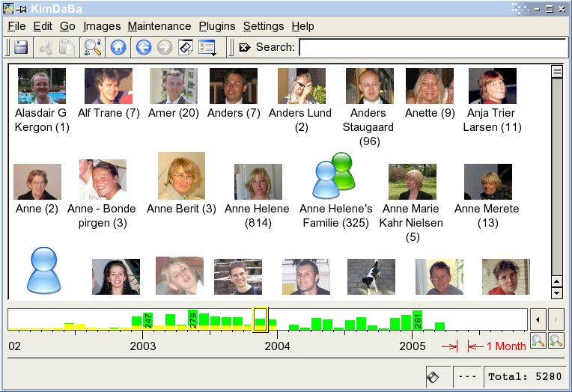572x392 pixels.
Task: Click the KimDaBa application icon in the title bar
Action: (x=8, y=8)
